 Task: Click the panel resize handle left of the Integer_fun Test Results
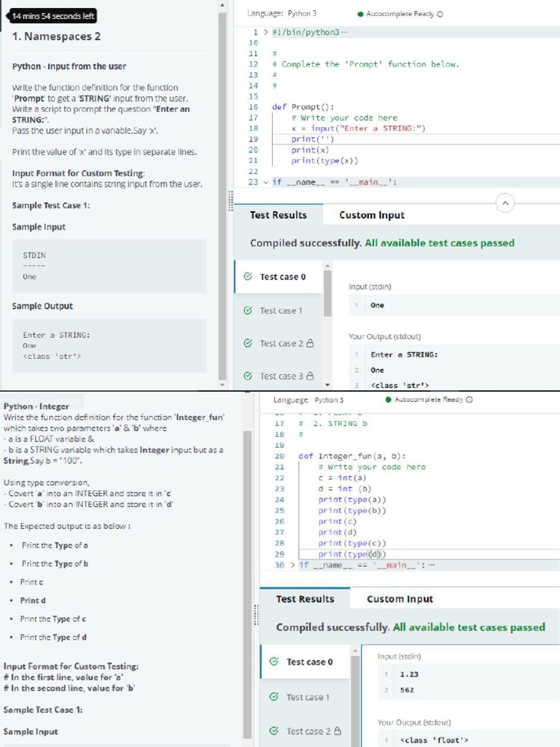[256, 612]
